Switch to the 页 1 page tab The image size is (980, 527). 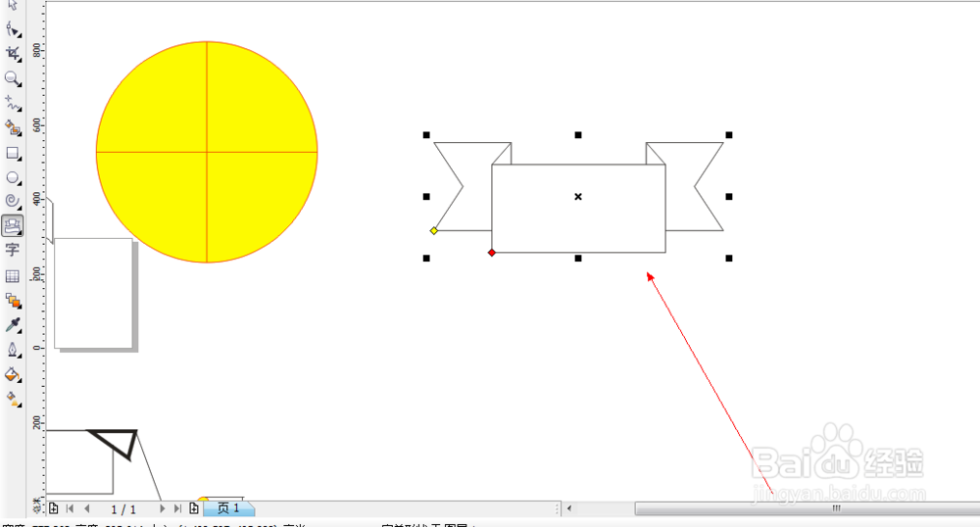[228, 508]
